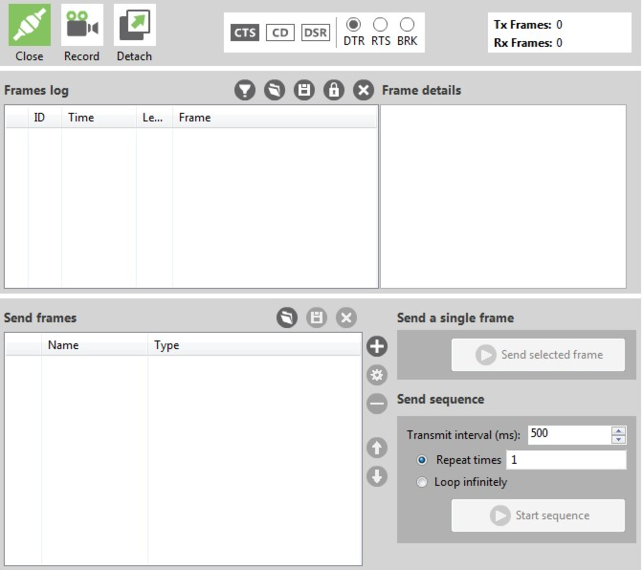
Task: Start recording with the Record camera icon
Action: click(82, 25)
